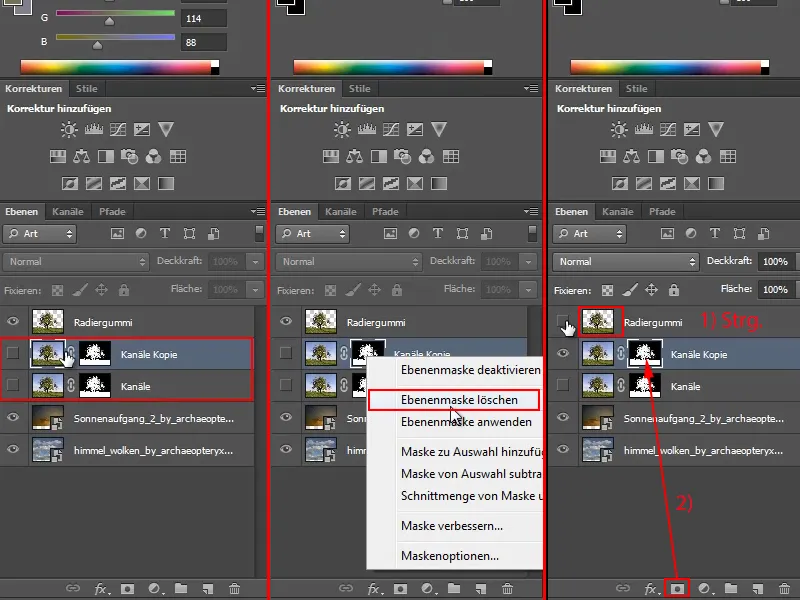Add Hue/Saturation adjustment in middle panel
The height and width of the screenshot is (600, 800).
pos(331,156)
